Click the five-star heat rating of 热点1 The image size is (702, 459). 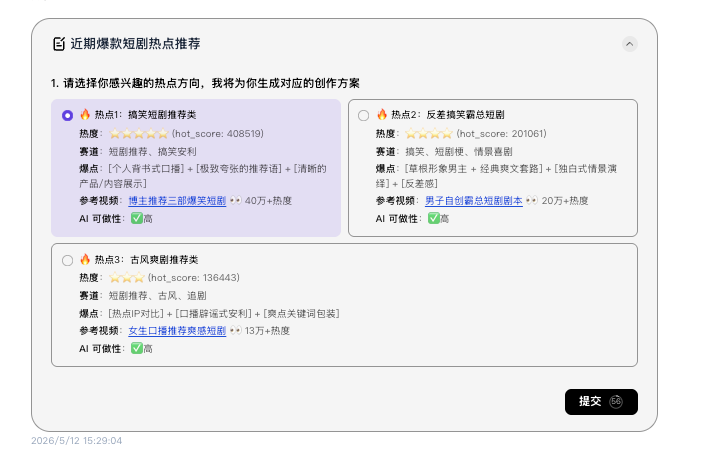click(x=139, y=133)
